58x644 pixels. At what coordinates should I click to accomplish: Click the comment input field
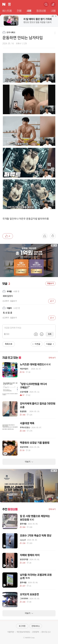tap(29, 328)
